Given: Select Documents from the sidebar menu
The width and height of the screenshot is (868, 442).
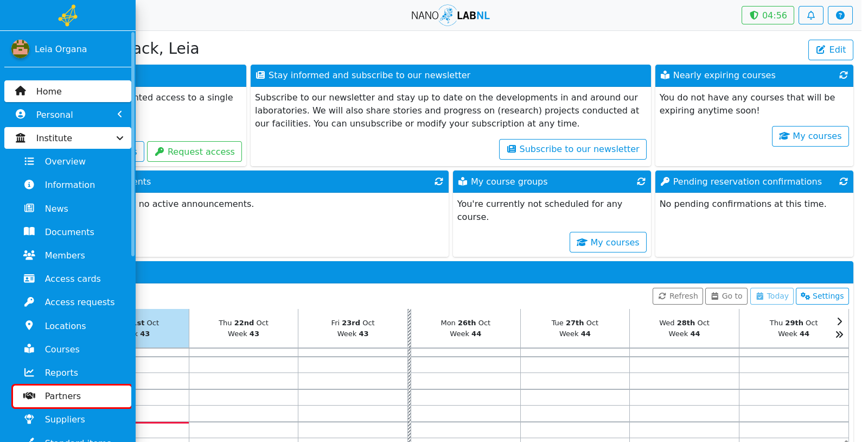Looking at the screenshot, I should (x=72, y=232).
